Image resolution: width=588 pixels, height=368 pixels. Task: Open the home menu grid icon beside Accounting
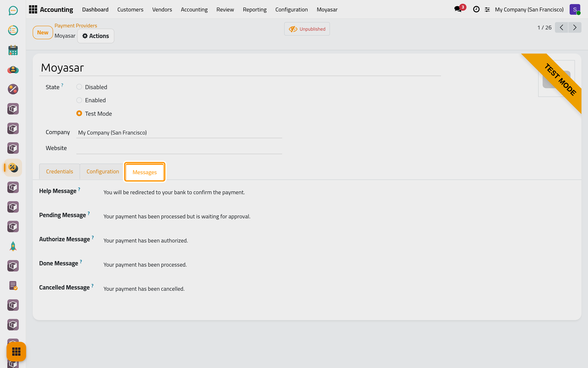33,10
